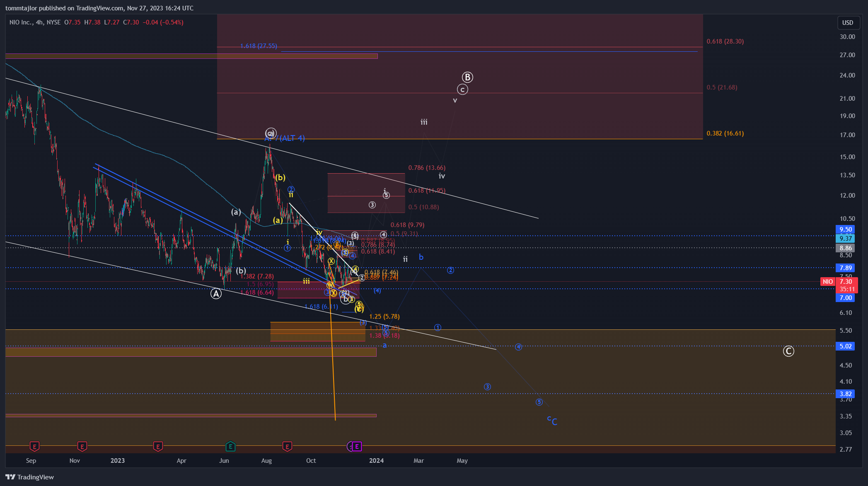Click the yellow (a) wave label
This screenshot has height=486, width=868.
coord(278,220)
